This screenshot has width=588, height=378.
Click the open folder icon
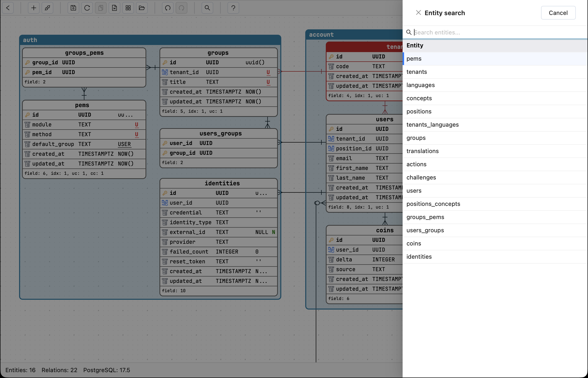click(142, 8)
